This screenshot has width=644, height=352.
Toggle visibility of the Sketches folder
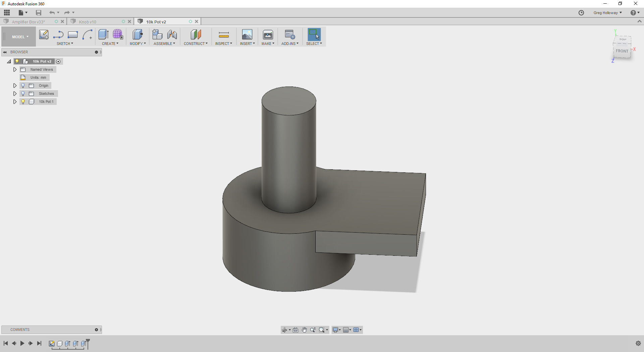click(x=23, y=94)
